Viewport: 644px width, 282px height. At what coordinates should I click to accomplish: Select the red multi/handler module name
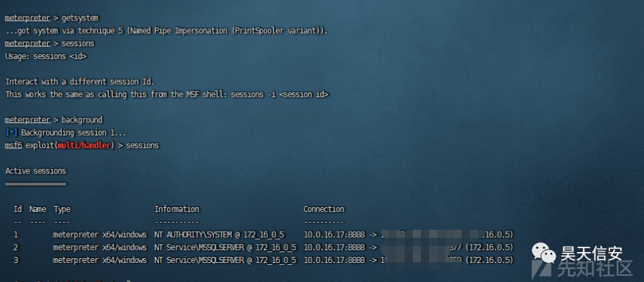pos(84,145)
